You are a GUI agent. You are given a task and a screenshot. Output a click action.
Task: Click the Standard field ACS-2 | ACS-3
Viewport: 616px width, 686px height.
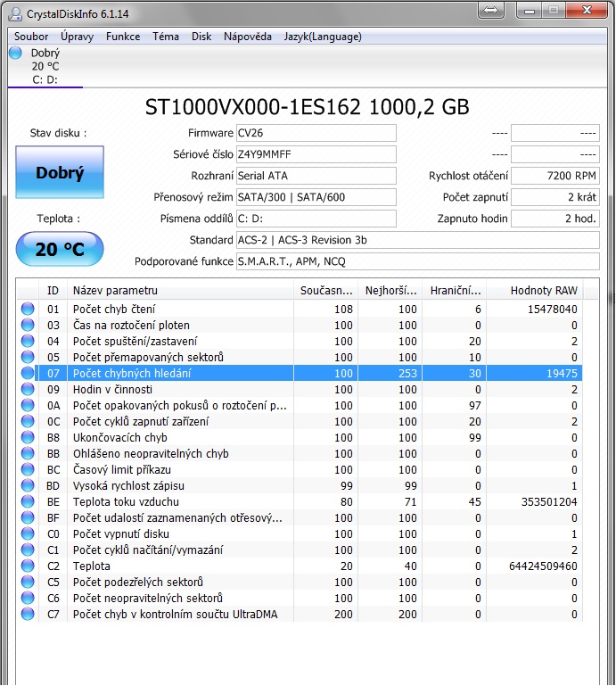pyautogui.click(x=417, y=240)
